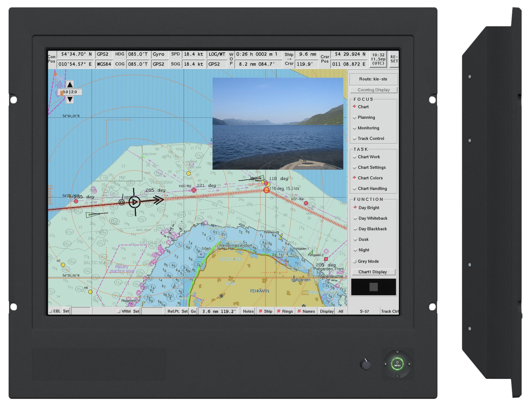The height and width of the screenshot is (405, 532).
Task: Click the Chart1 Display button
Action: point(373,272)
